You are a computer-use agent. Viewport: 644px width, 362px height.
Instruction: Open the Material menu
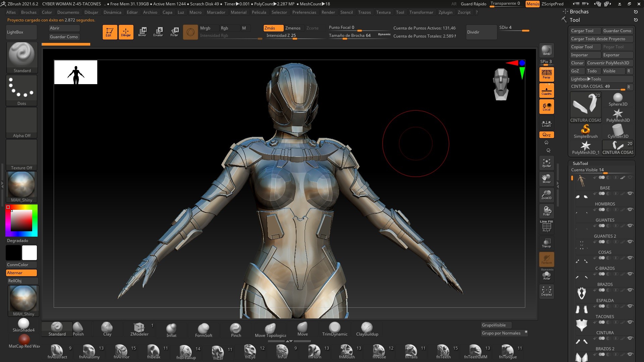tap(238, 12)
